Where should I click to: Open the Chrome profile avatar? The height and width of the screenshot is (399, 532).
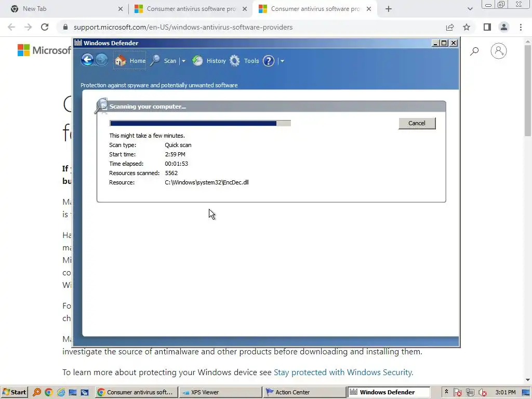[504, 27]
